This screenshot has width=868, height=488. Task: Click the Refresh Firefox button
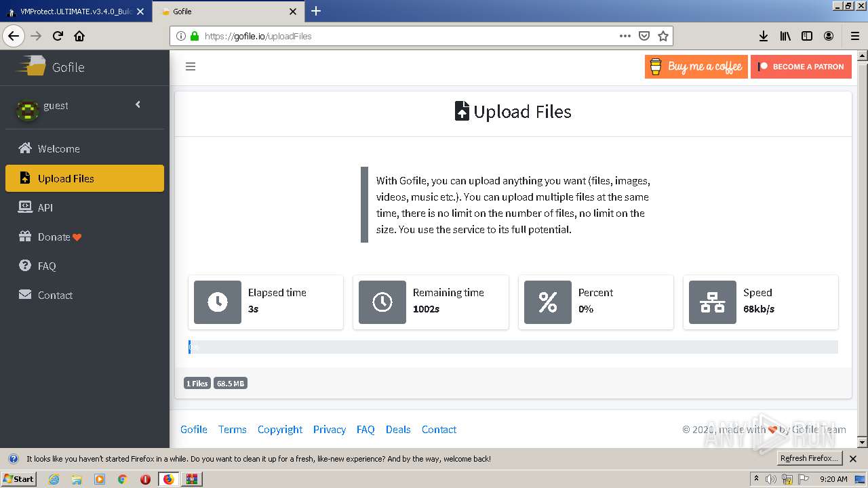tap(810, 458)
